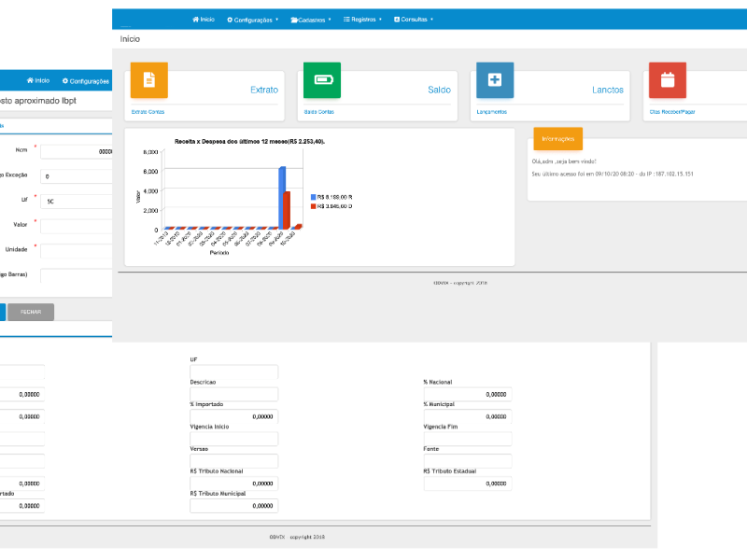Open the Extrato tile title link
Image resolution: width=747 pixels, height=560 pixels.
pyautogui.click(x=264, y=90)
